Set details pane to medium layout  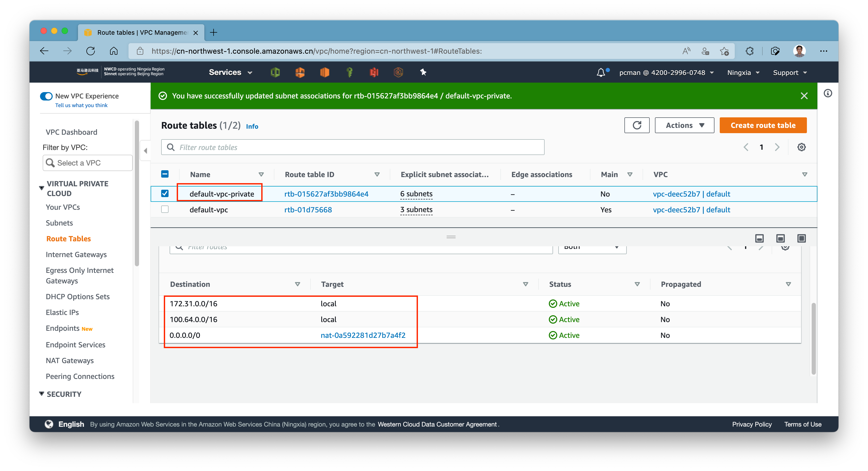(x=780, y=238)
